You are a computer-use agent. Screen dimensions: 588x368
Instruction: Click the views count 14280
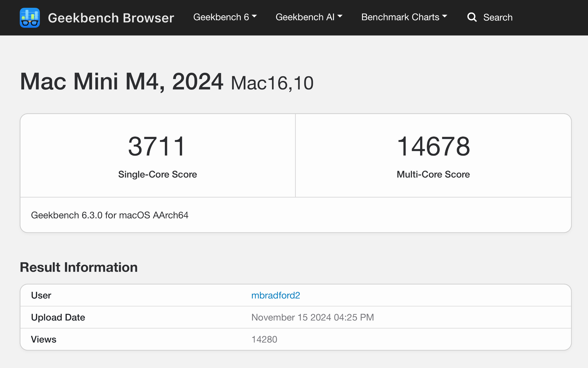(x=264, y=340)
